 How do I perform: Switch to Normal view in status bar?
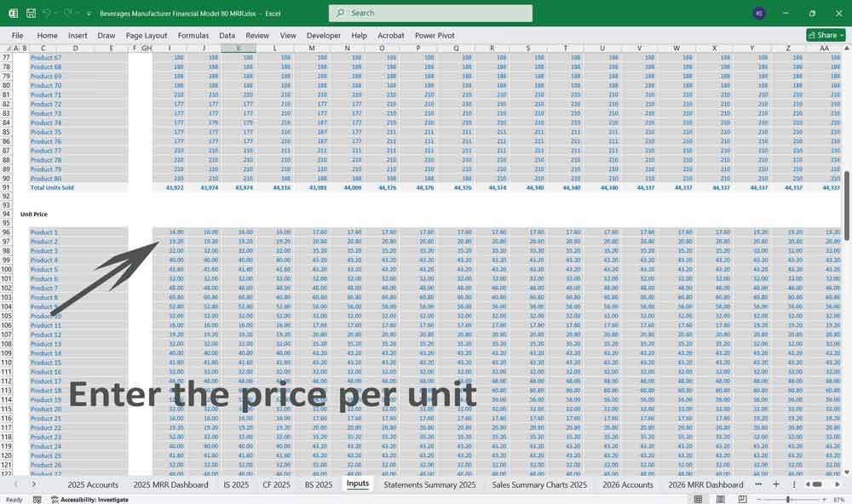(x=699, y=499)
